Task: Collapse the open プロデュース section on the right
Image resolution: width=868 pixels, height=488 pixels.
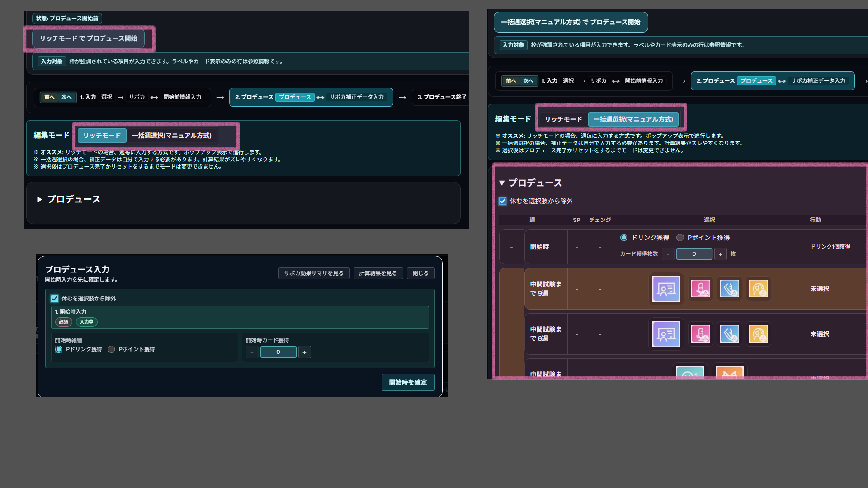Action: coord(502,183)
